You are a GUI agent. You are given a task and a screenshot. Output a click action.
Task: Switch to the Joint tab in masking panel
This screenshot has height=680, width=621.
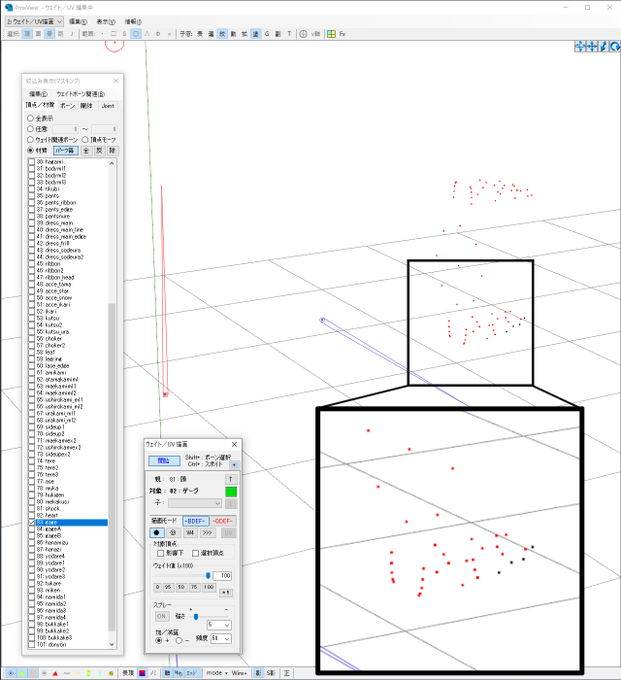[108, 105]
